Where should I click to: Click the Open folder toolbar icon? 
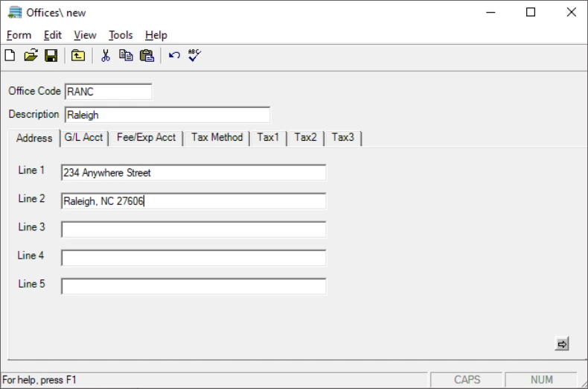[x=31, y=55]
